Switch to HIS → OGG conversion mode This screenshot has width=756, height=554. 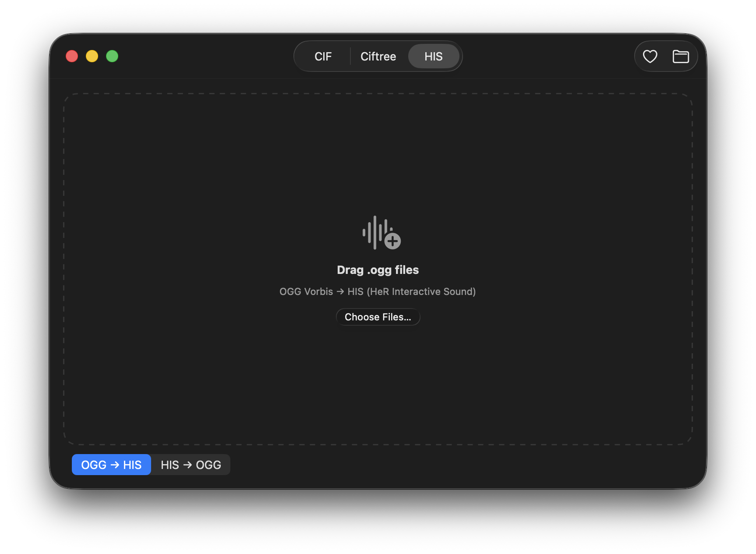191,465
